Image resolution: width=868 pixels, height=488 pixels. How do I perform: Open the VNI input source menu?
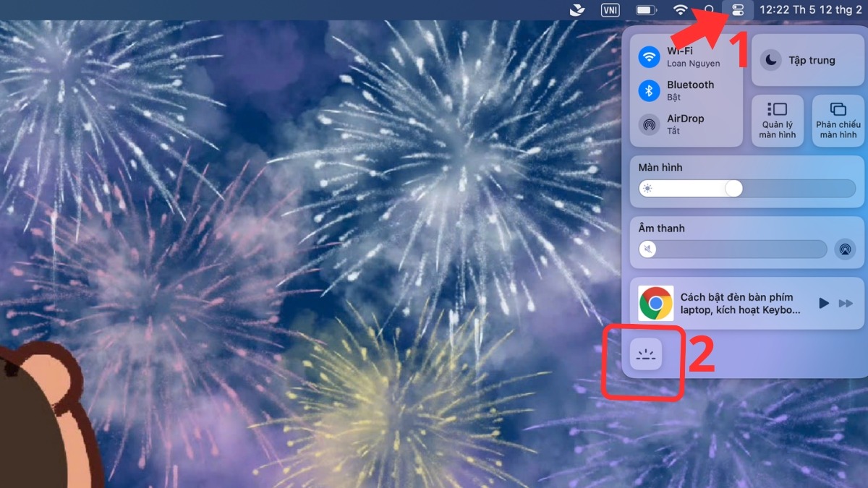click(610, 10)
